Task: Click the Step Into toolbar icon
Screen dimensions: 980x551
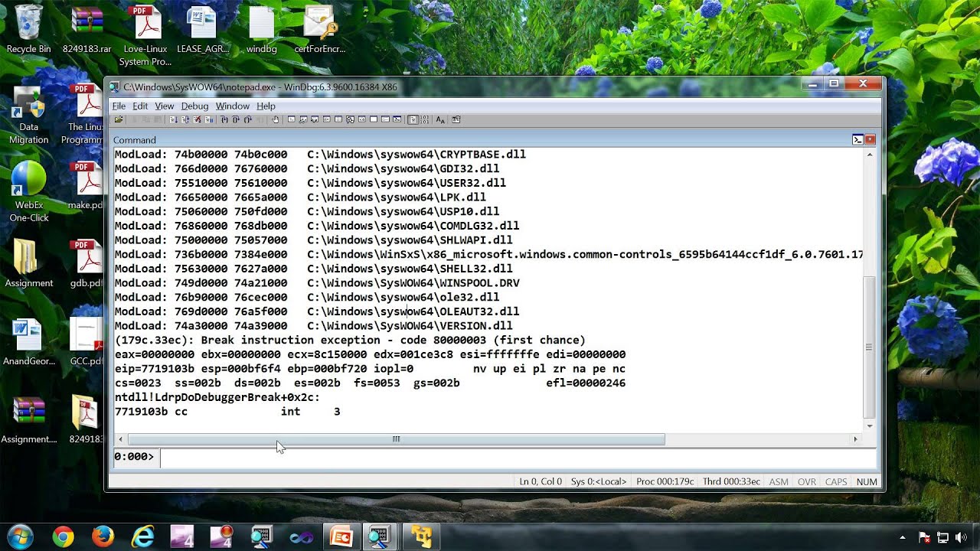Action: coord(224,119)
